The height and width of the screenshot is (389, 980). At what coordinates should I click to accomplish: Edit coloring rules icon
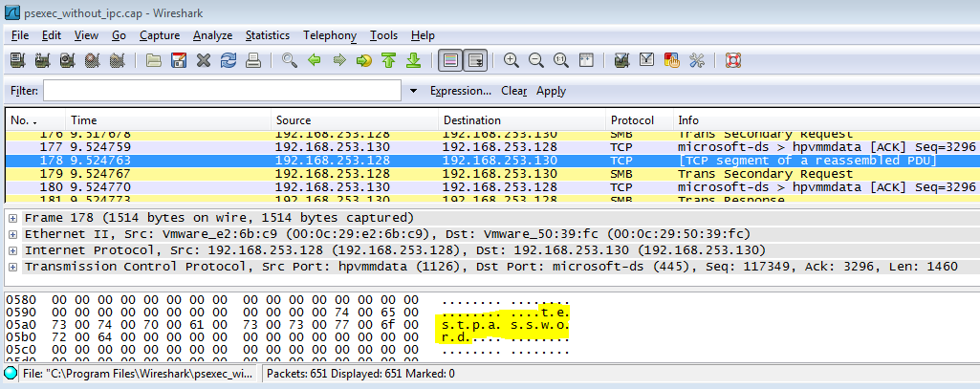pos(672,60)
